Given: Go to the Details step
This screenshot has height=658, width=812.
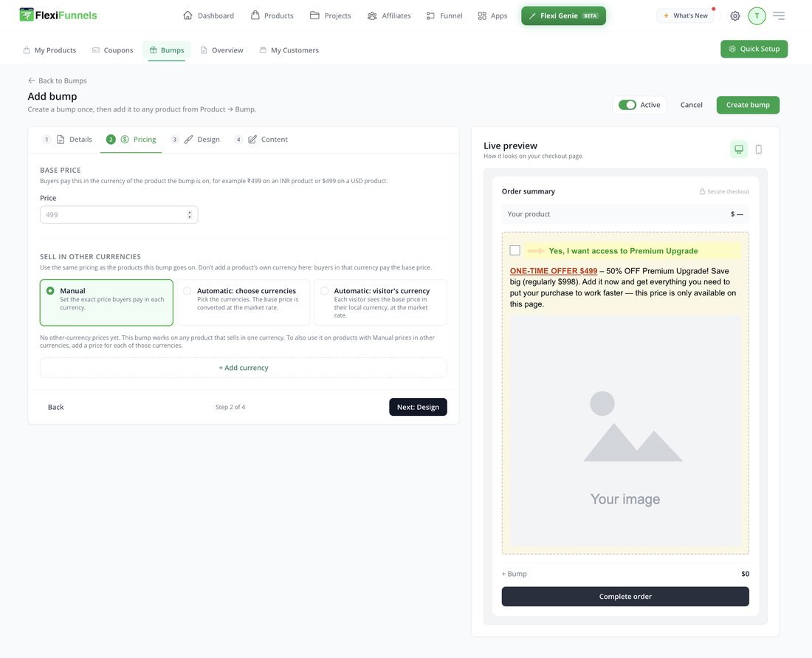Looking at the screenshot, I should 67,140.
